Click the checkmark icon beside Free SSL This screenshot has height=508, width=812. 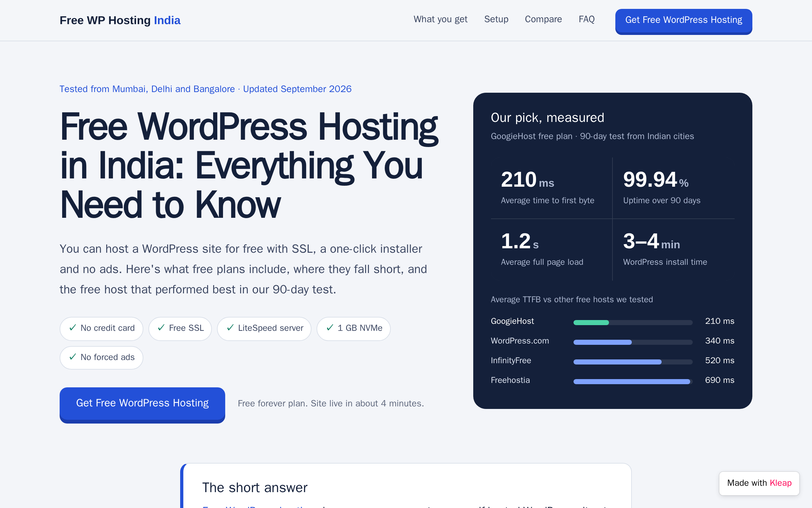161,328
